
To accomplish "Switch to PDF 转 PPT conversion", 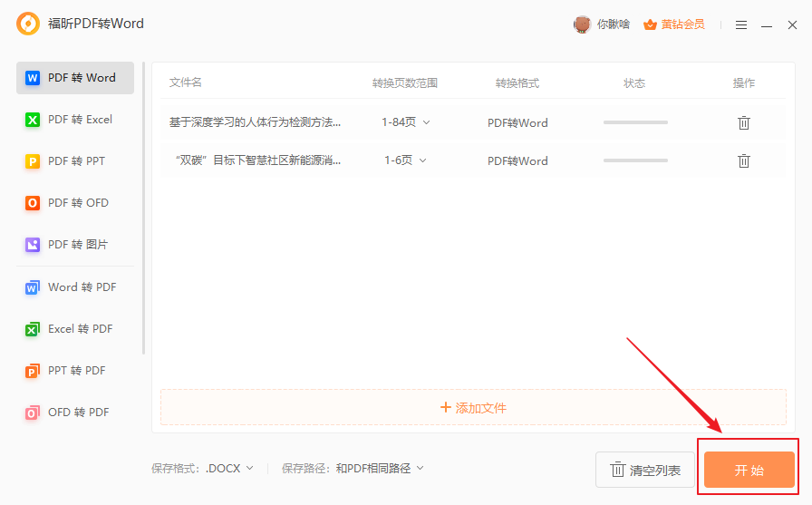I will coord(75,161).
